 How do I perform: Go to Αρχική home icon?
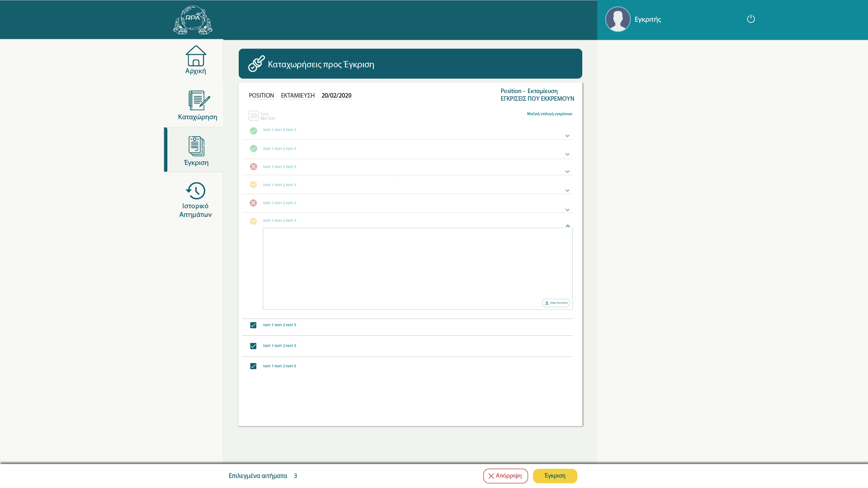pyautogui.click(x=196, y=56)
